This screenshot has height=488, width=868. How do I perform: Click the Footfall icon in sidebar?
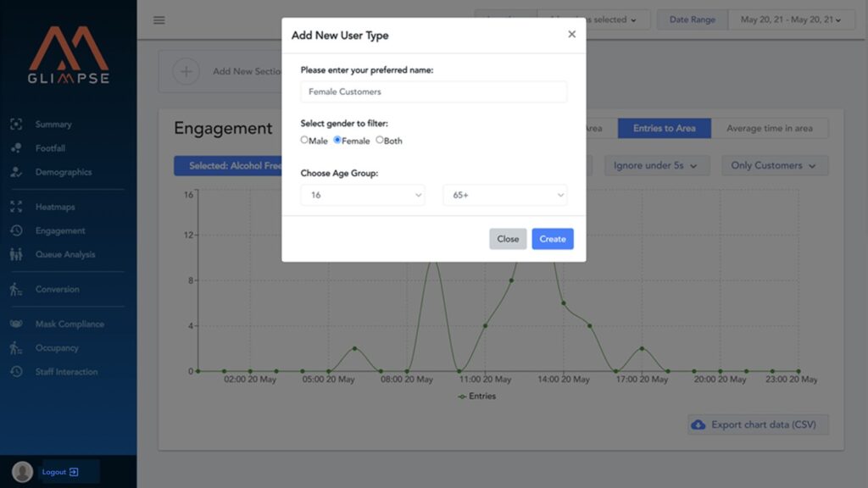[16, 148]
